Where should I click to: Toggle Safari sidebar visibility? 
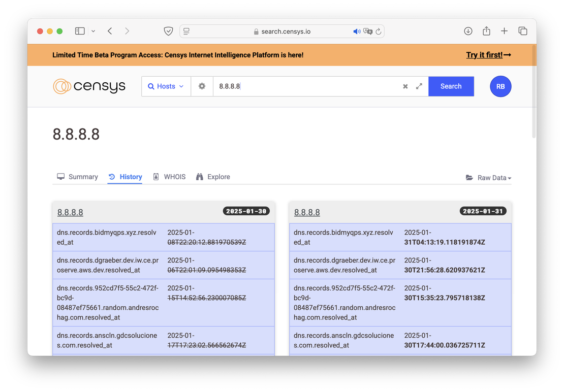click(x=80, y=31)
